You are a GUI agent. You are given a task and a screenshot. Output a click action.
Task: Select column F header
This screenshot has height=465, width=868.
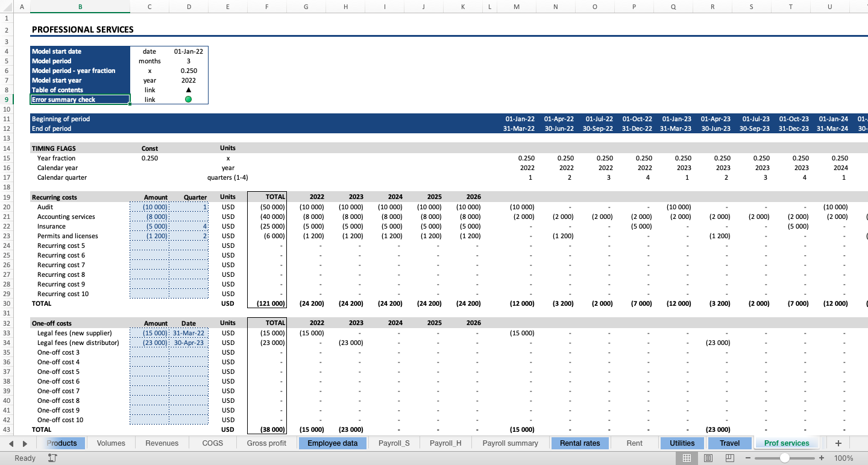pyautogui.click(x=267, y=7)
